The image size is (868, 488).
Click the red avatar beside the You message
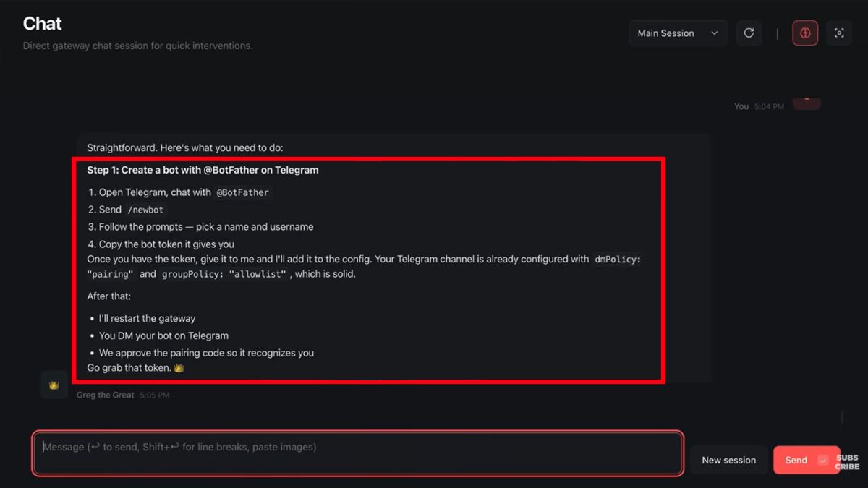[806, 103]
